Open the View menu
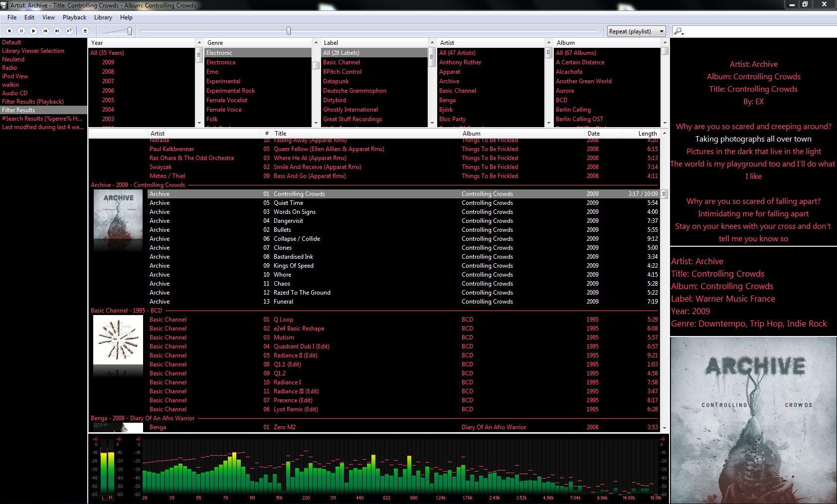The height and width of the screenshot is (504, 837). 48,17
